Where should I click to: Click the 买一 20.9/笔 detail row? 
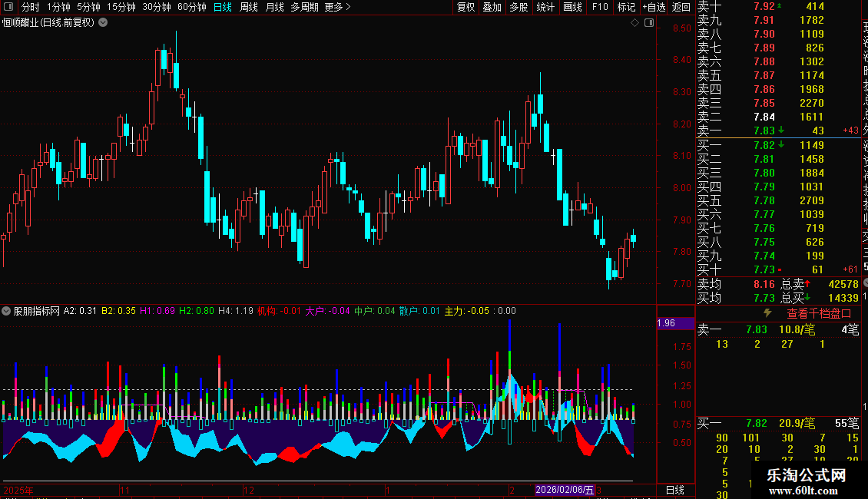click(x=778, y=423)
